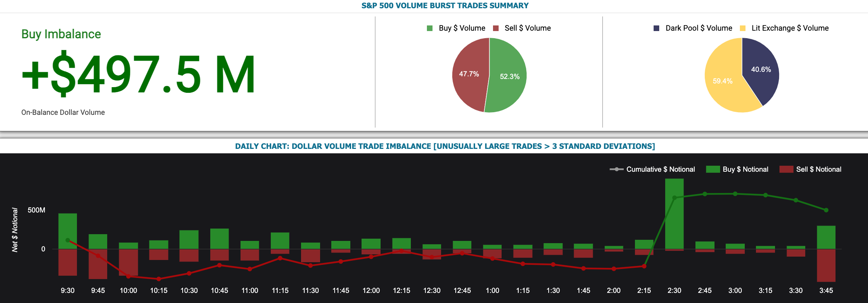The image size is (868, 303).
Task: Click the Sell $ Notional legend entry
Action: pyautogui.click(x=810, y=169)
